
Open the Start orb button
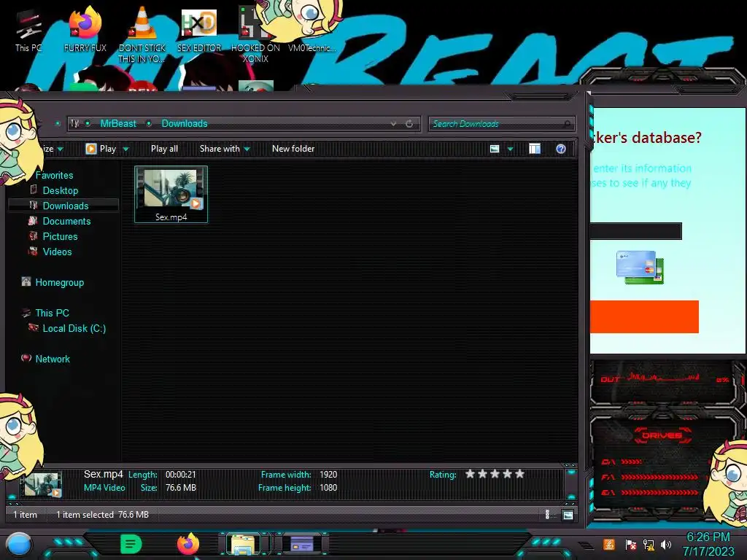[x=19, y=544]
